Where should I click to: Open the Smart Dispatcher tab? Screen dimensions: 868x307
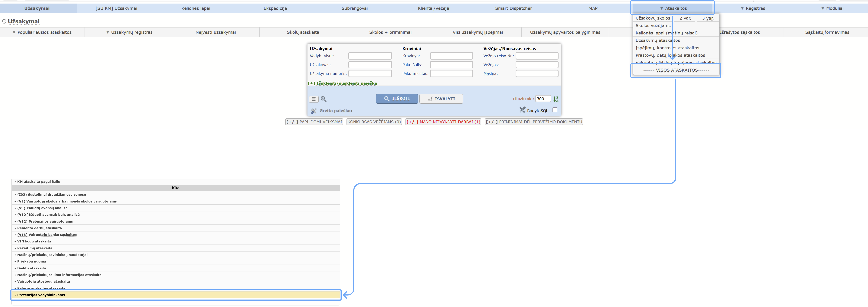[x=513, y=8]
